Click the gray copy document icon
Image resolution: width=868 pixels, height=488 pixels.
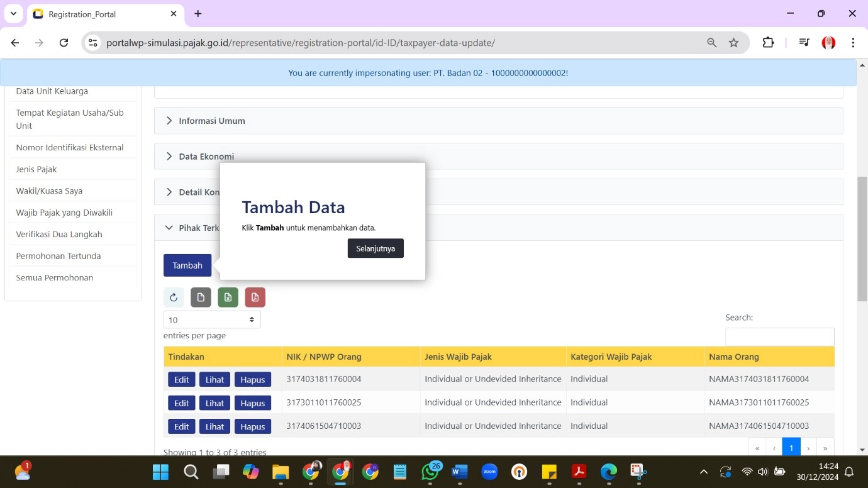point(201,297)
